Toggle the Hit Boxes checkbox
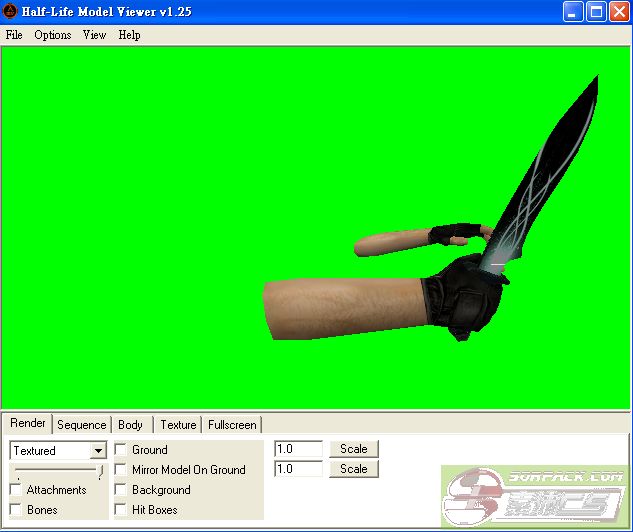This screenshot has height=532, width=633. coord(121,510)
